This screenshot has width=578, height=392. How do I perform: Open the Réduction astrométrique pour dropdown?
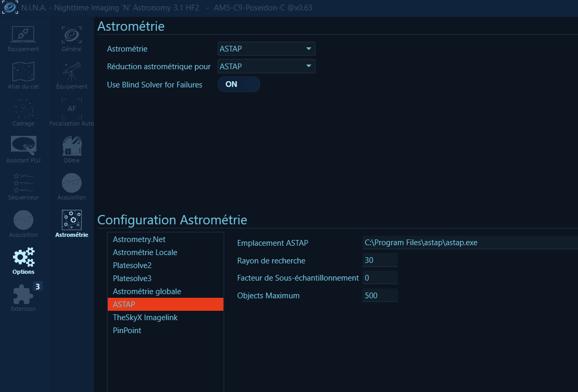(x=266, y=67)
